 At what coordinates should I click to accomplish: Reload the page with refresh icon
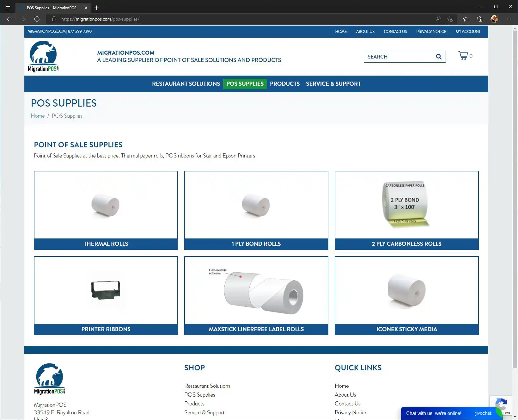[x=37, y=19]
